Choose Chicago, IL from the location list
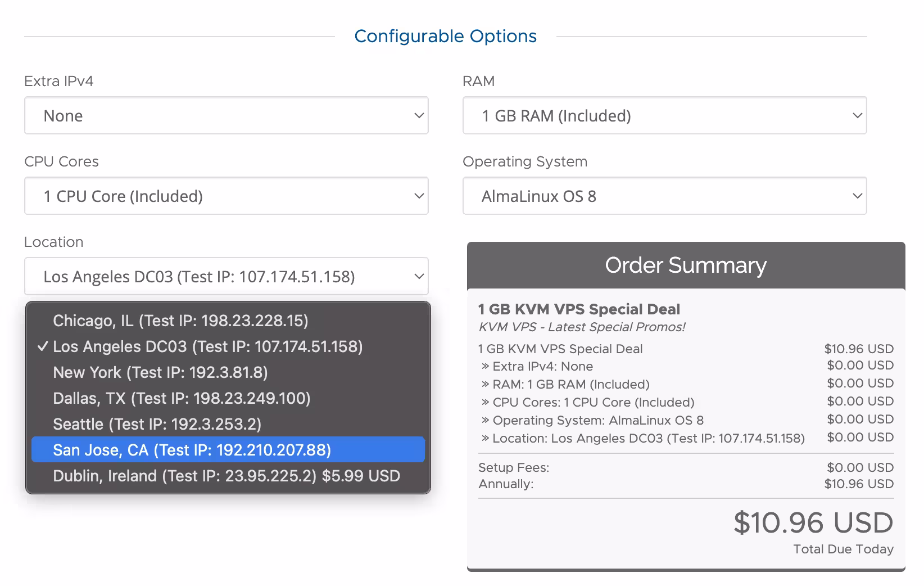924x586 pixels. click(x=180, y=321)
